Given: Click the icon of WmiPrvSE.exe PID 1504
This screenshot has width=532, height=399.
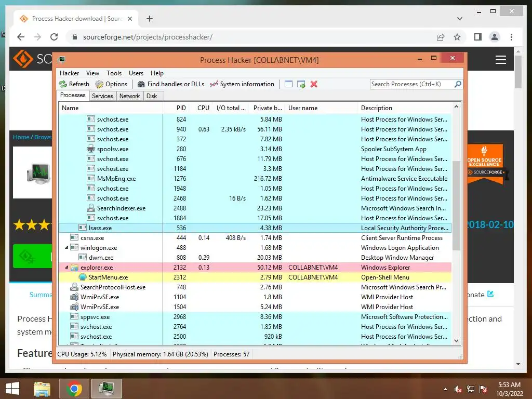Looking at the screenshot, I should pyautogui.click(x=74, y=307).
